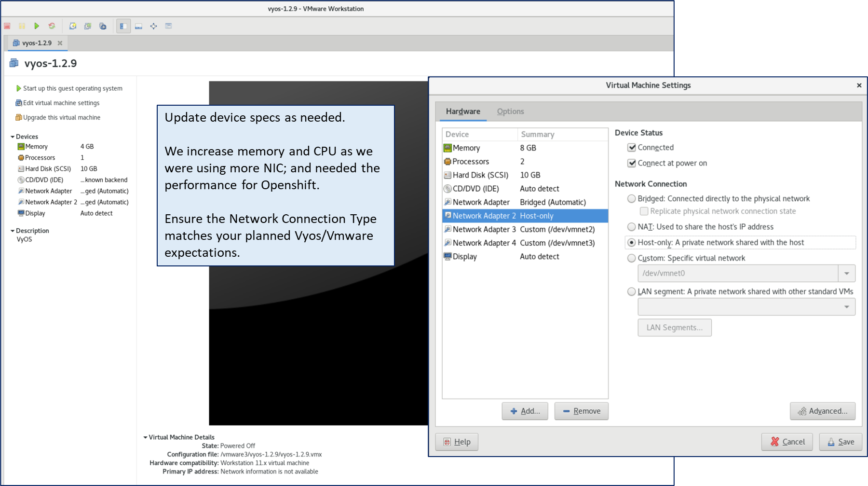
Task: Close the vyos-1.2.9 tab
Action: 60,43
